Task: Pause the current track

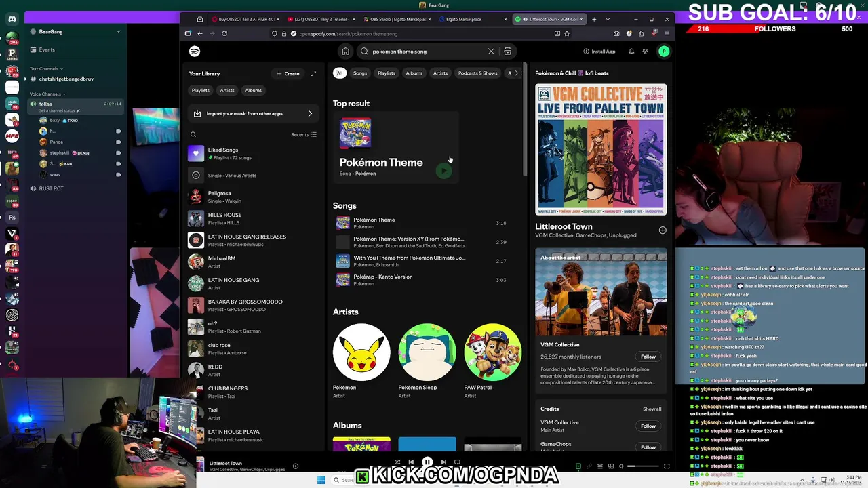Action: [427, 462]
